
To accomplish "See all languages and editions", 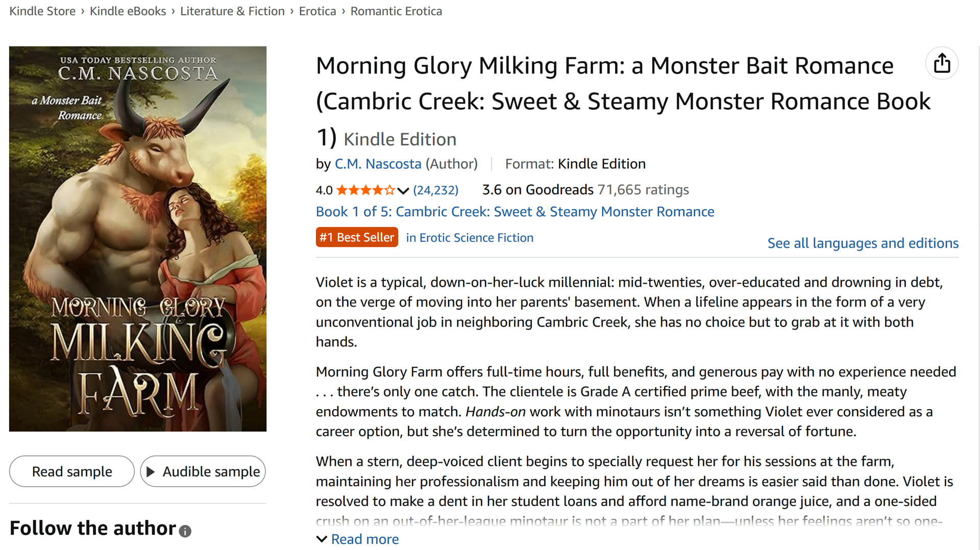I will pyautogui.click(x=863, y=243).
